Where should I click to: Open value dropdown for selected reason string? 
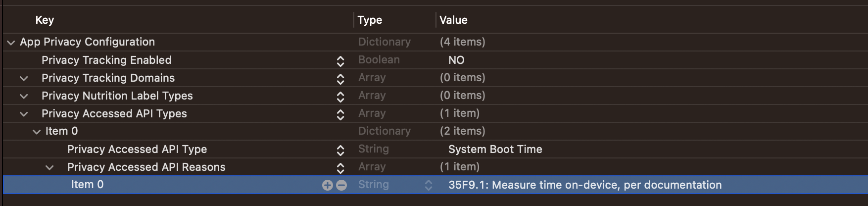[429, 185]
